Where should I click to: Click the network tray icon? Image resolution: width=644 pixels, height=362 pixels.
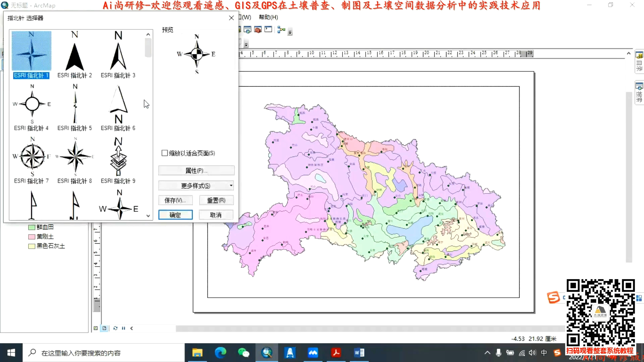pos(522,353)
